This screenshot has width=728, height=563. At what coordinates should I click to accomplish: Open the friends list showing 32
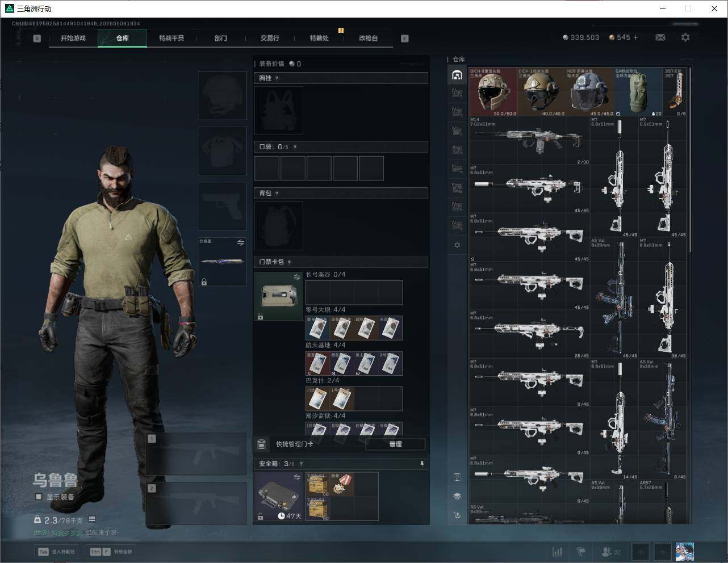[611, 552]
